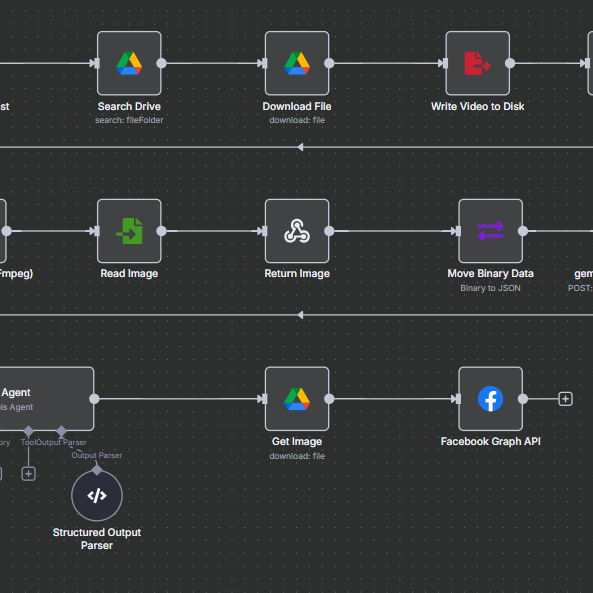The height and width of the screenshot is (593, 593).
Task: Click output connector of Search Drive
Action: pos(161,63)
